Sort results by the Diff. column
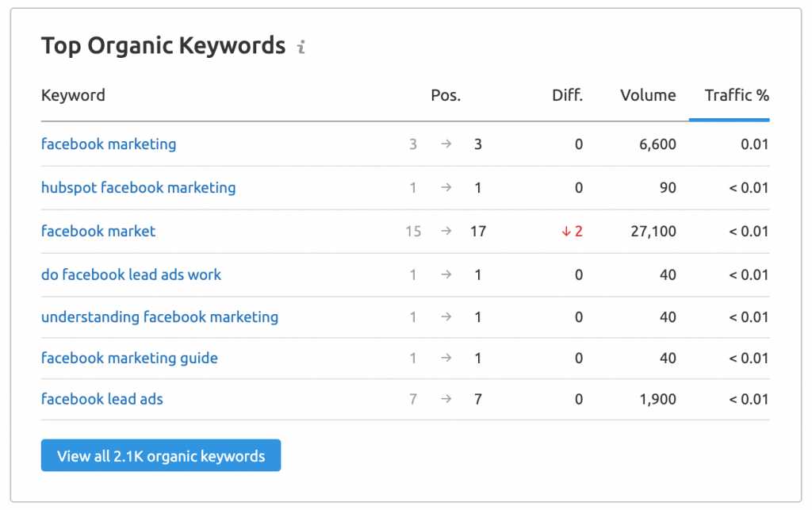812x510 pixels. (569, 95)
